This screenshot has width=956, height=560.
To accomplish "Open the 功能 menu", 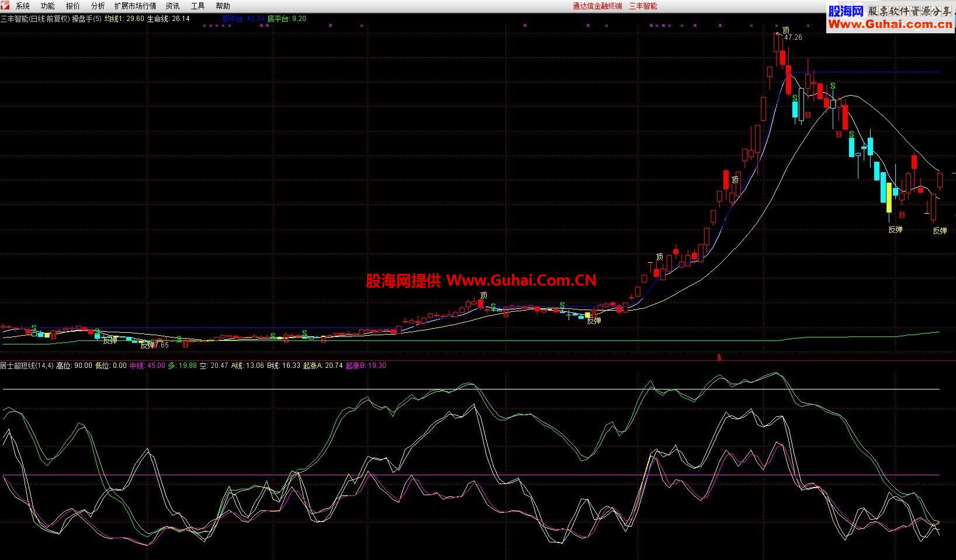I will coord(48,6).
